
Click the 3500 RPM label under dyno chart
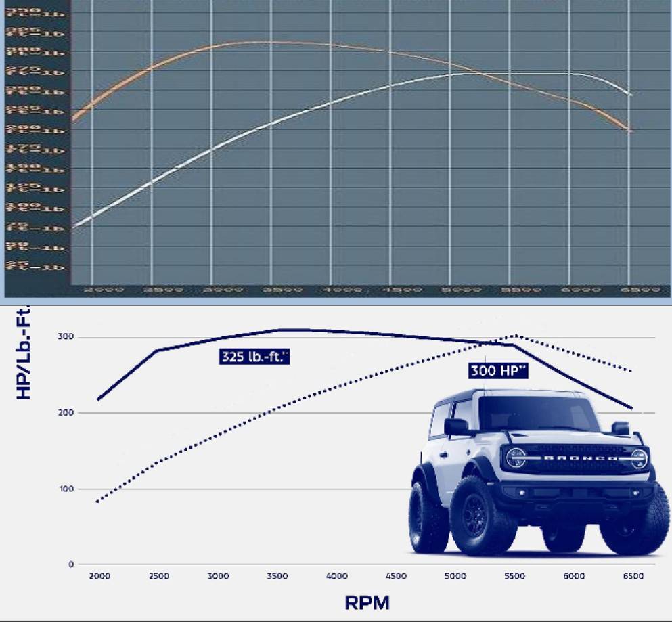[282, 290]
